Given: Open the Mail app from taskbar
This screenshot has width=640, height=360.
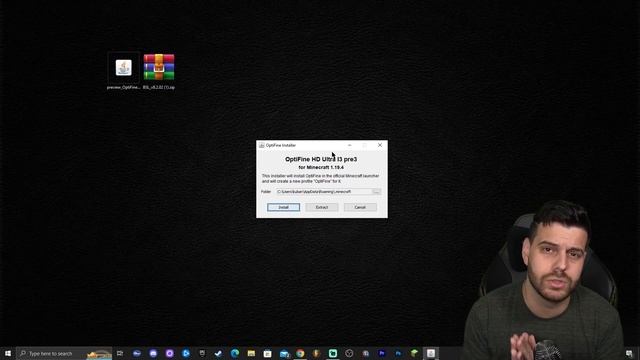Looking at the screenshot, I should 284,353.
